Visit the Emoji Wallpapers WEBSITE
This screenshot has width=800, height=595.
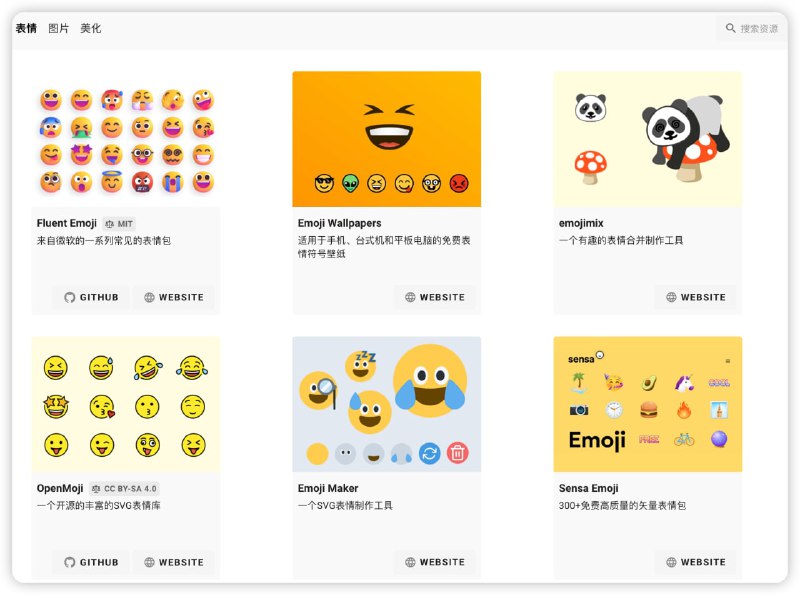pyautogui.click(x=435, y=298)
